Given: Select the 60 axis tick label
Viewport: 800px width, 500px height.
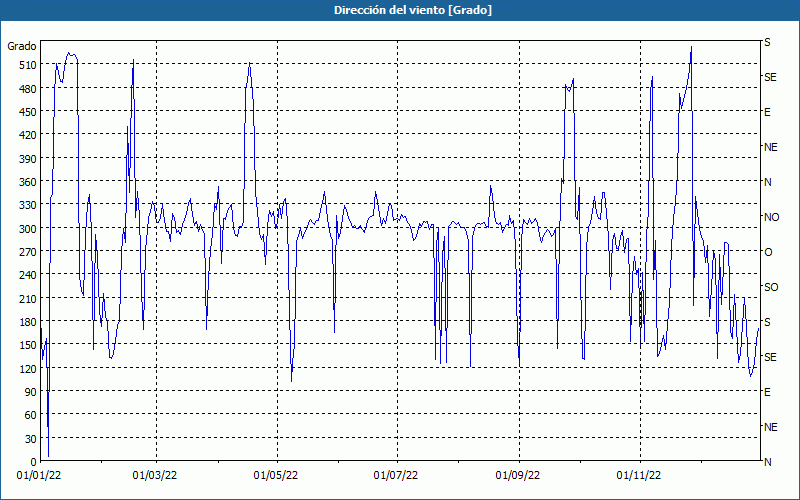Looking at the screenshot, I should [x=31, y=415].
